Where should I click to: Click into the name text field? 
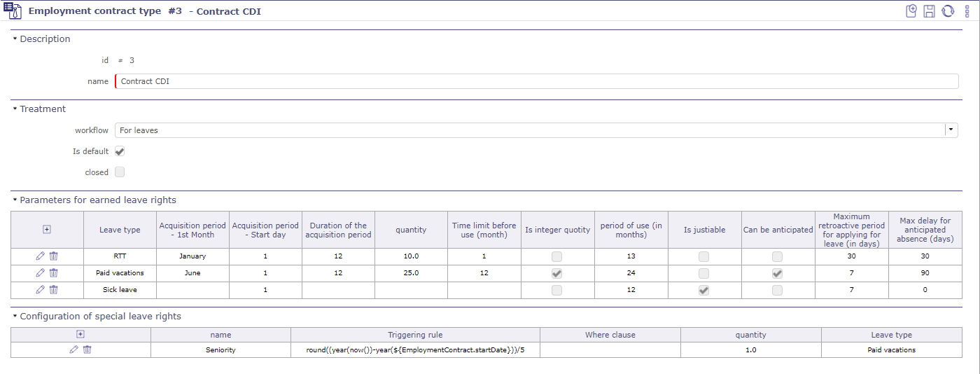pos(536,81)
